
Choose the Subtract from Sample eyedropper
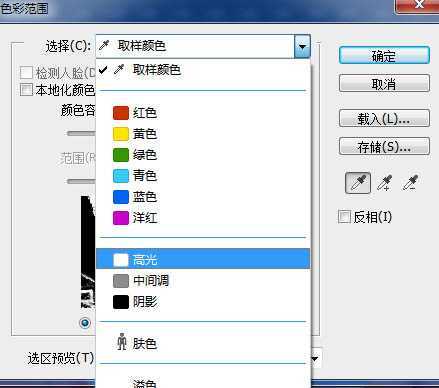410,183
